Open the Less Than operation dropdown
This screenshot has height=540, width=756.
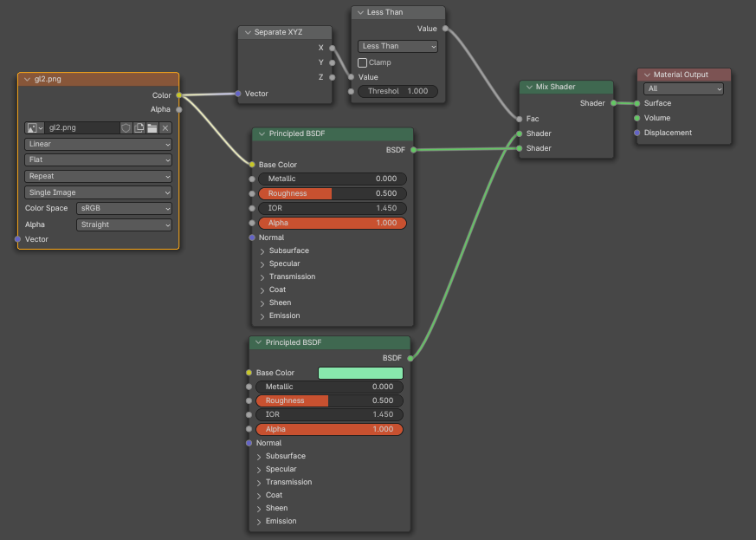coord(397,46)
